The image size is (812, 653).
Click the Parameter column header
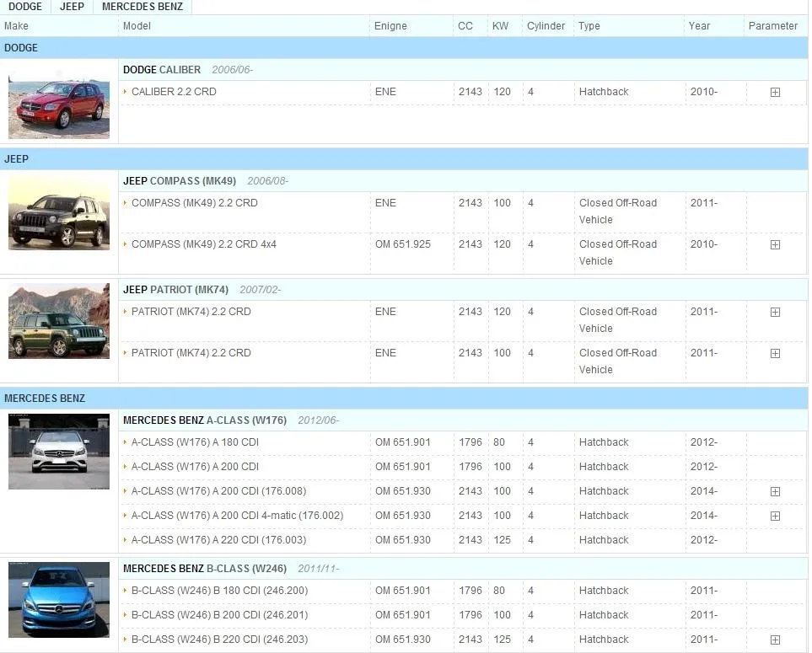tap(772, 26)
